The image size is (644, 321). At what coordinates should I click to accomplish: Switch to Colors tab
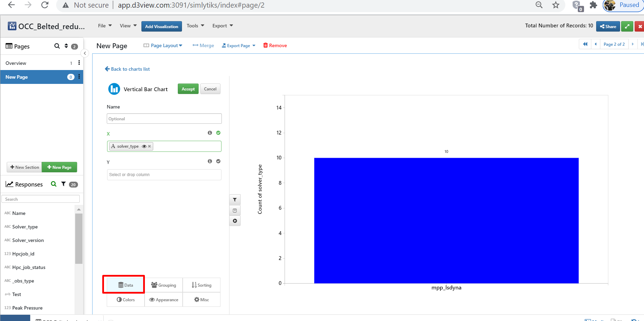point(125,300)
